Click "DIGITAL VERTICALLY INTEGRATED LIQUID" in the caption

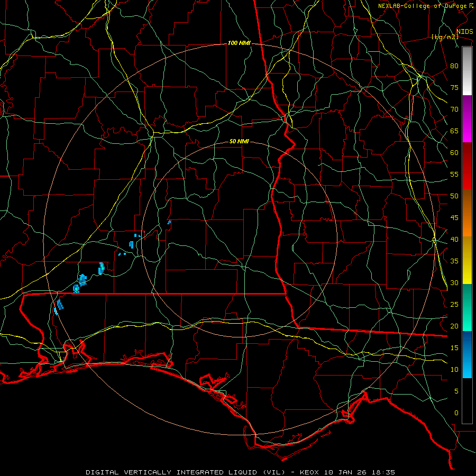coord(172,472)
